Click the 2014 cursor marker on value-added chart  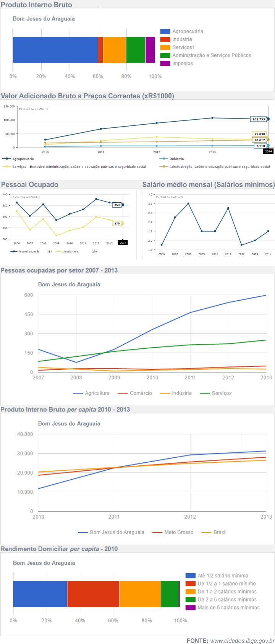(x=269, y=151)
